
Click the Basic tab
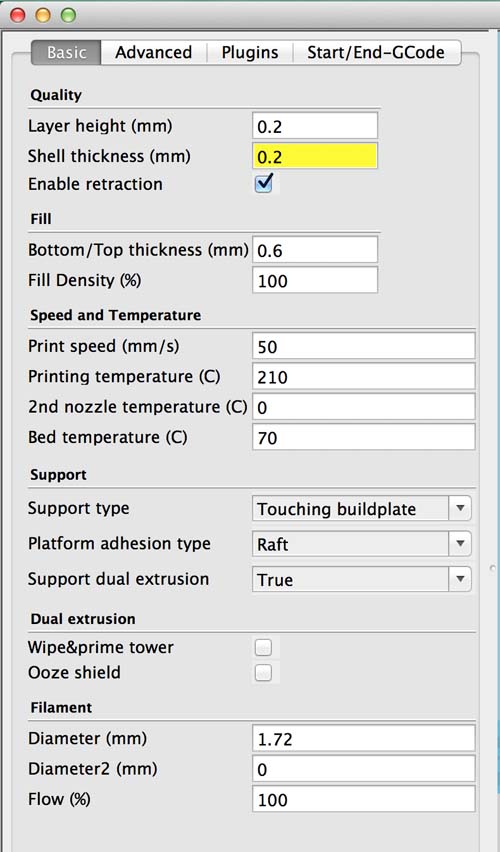pyautogui.click(x=66, y=53)
